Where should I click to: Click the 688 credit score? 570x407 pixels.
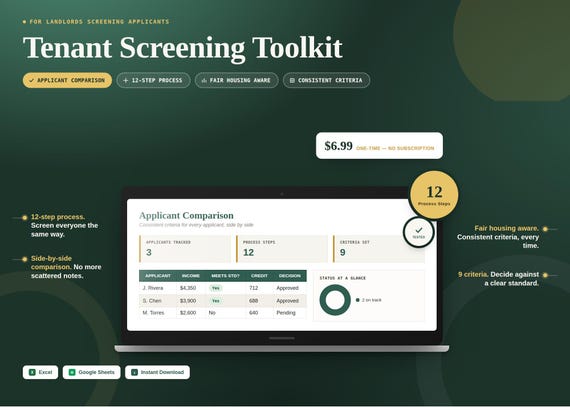pyautogui.click(x=253, y=301)
